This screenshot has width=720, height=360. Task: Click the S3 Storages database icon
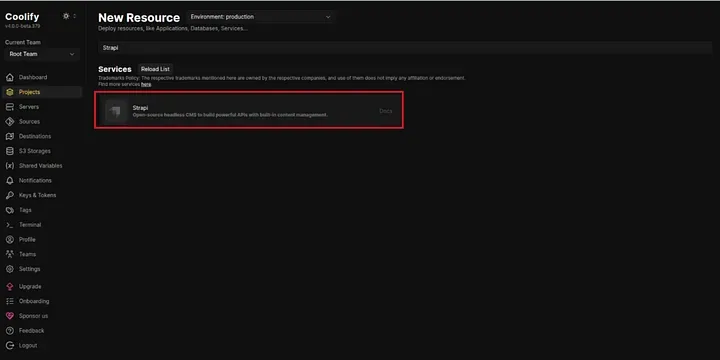[x=10, y=151]
